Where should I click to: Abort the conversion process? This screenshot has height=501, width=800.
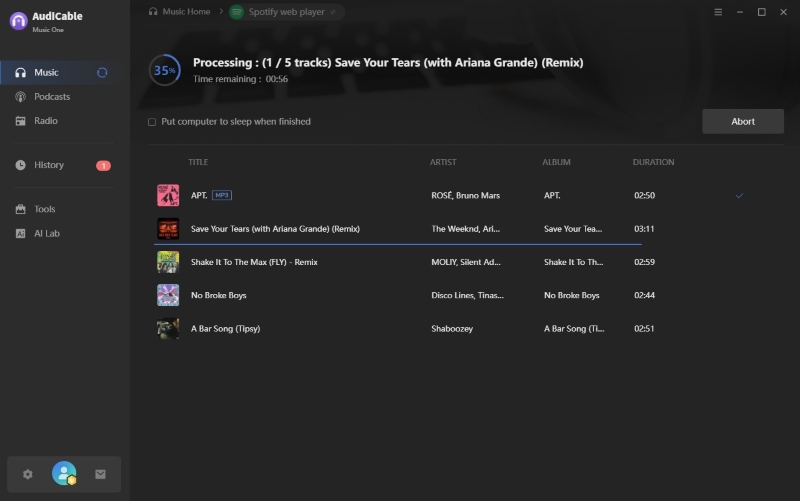coord(743,121)
